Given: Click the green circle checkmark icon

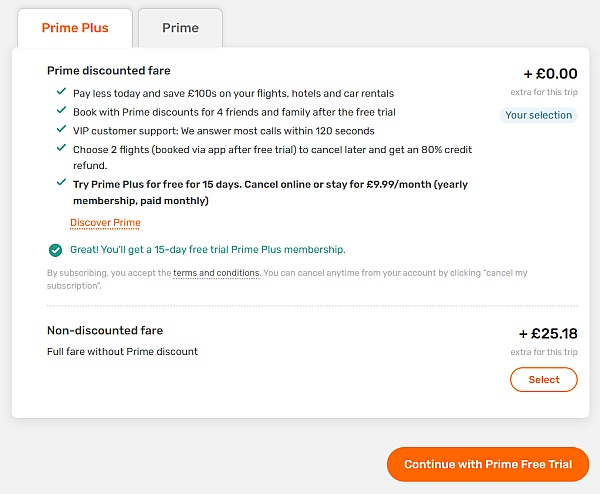Looking at the screenshot, I should click(55, 250).
